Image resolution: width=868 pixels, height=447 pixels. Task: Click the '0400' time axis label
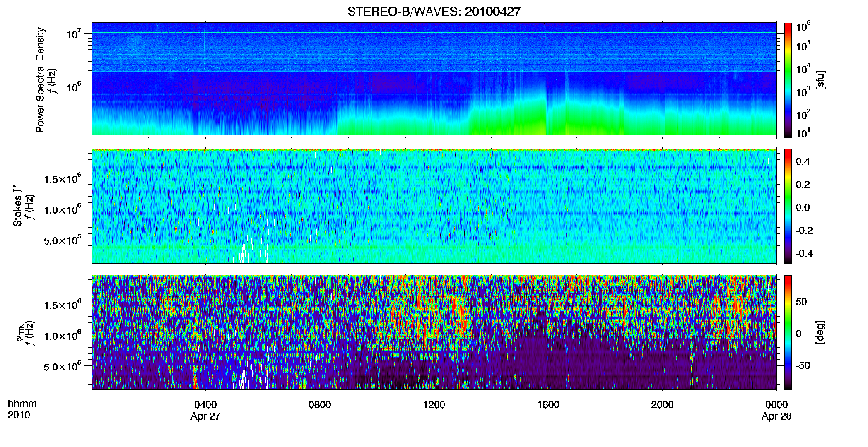click(205, 405)
